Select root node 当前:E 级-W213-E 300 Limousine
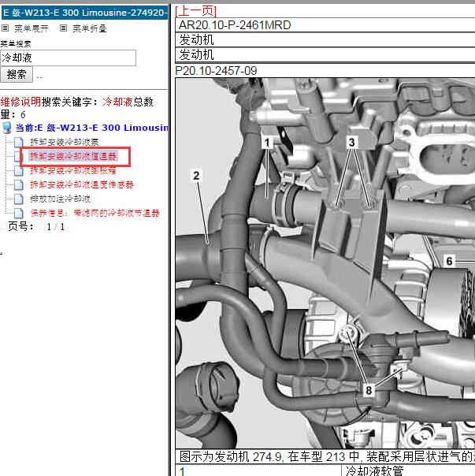Viewport: 475px width, 476px height. click(x=92, y=128)
